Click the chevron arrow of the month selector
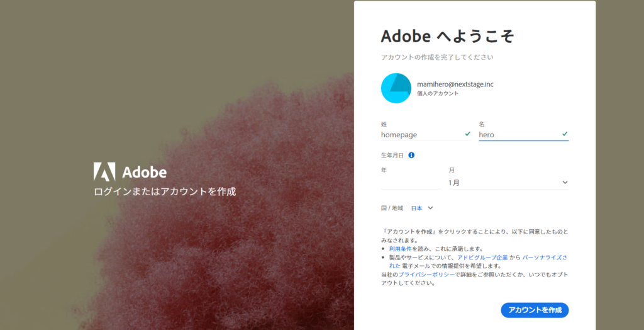644x330 pixels. tap(564, 183)
